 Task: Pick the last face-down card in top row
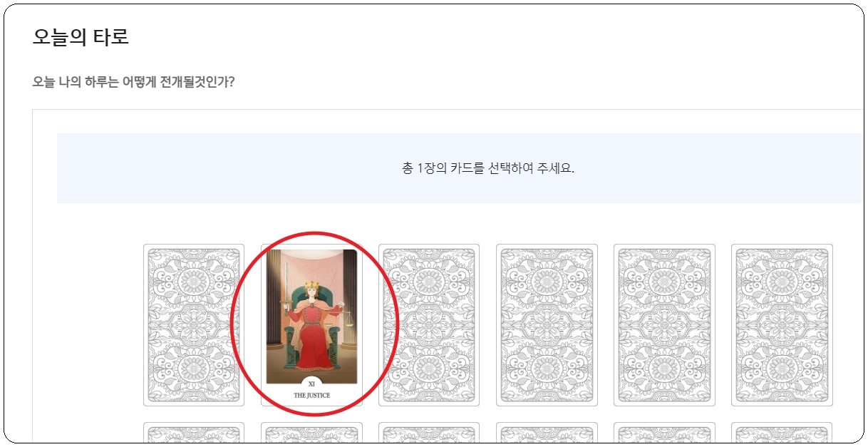click(x=782, y=325)
